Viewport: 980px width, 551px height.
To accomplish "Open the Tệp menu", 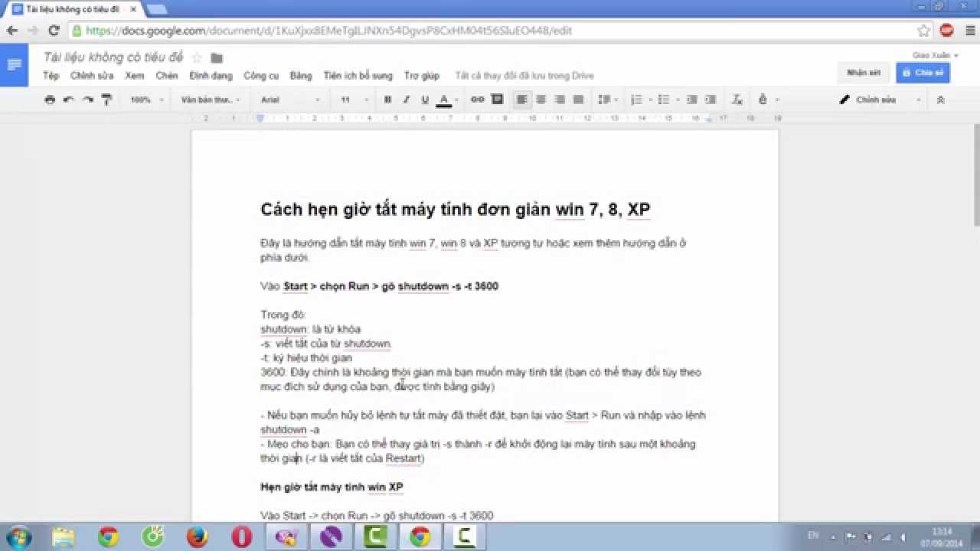I will pos(51,76).
